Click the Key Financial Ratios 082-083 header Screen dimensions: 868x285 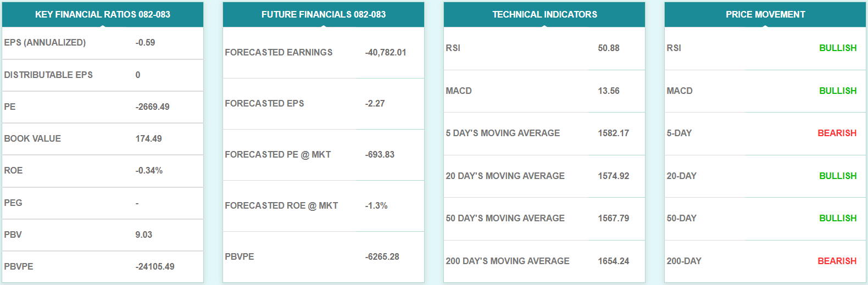tap(103, 15)
